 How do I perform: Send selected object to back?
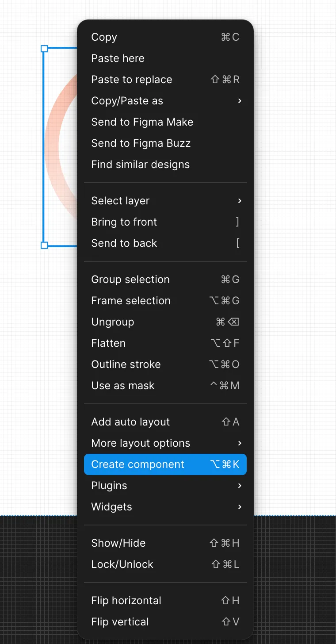[x=165, y=243]
